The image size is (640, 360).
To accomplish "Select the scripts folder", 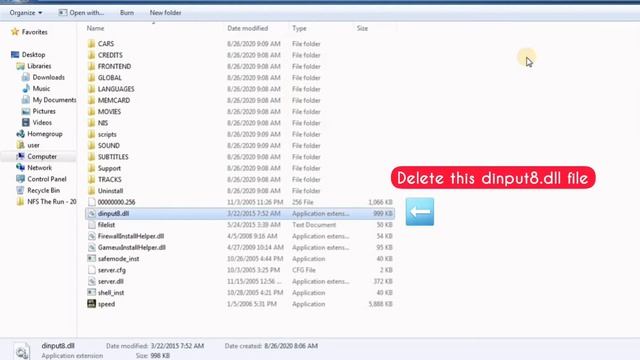I will coord(107,134).
